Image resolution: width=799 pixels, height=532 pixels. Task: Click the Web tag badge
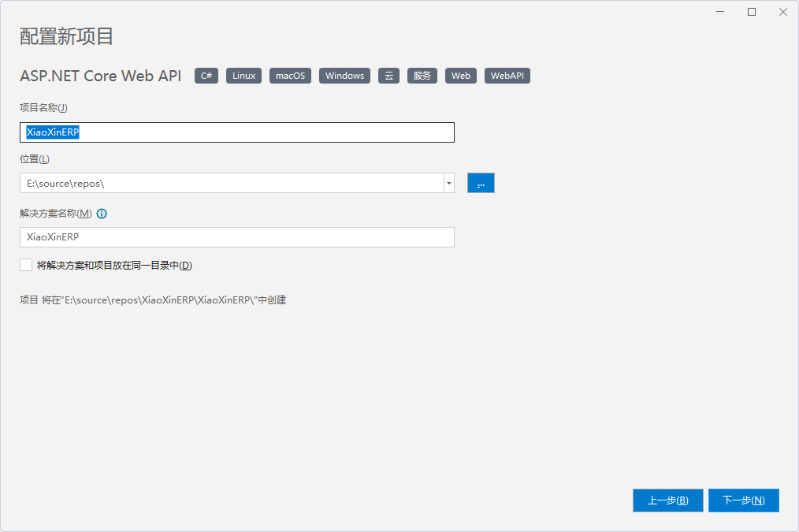(461, 76)
